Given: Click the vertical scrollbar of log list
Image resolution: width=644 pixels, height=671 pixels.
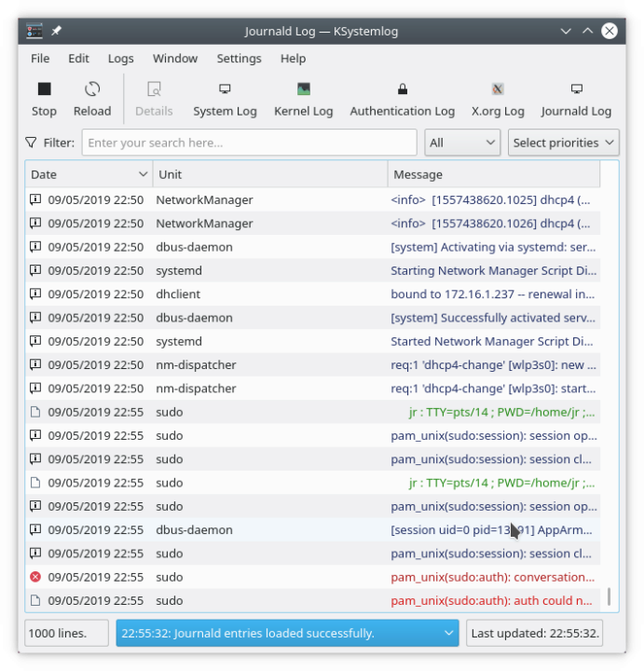Looking at the screenshot, I should [610, 373].
